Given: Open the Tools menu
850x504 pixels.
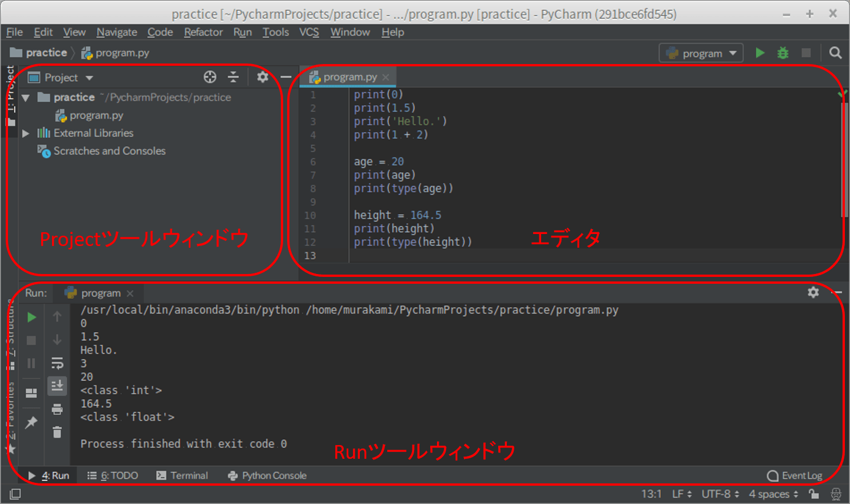Looking at the screenshot, I should [276, 32].
